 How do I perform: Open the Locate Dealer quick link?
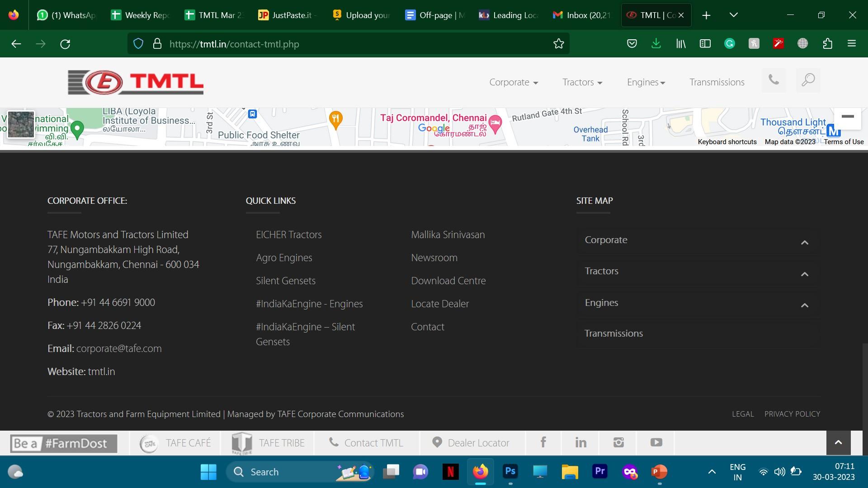pyautogui.click(x=439, y=304)
